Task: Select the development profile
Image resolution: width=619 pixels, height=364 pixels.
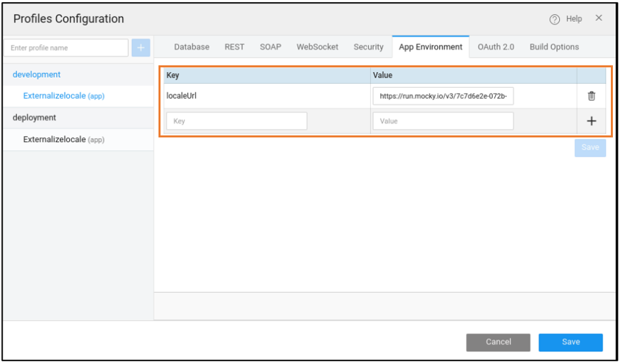Action: 37,75
